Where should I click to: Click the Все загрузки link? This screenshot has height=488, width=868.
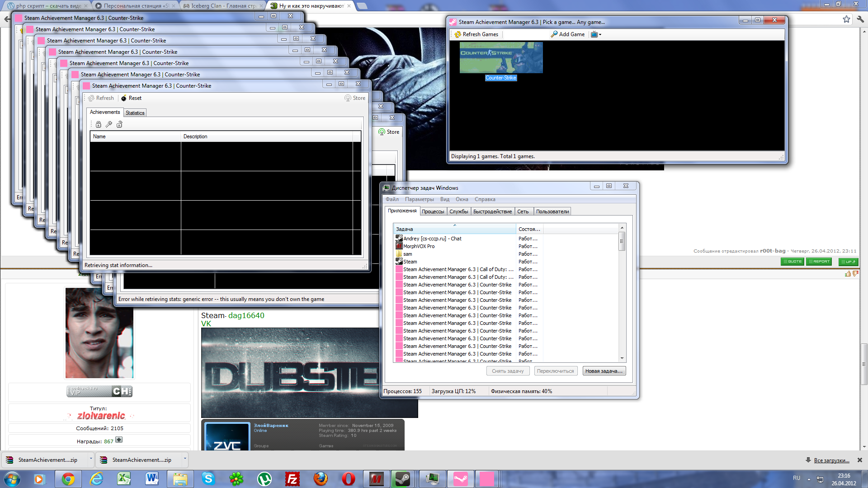831,460
